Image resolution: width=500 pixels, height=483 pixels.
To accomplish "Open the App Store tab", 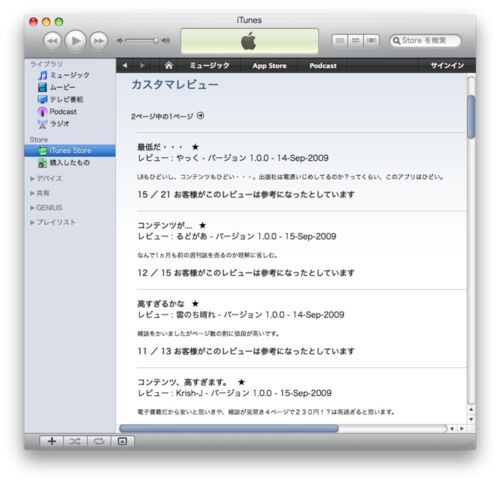I will tap(269, 66).
